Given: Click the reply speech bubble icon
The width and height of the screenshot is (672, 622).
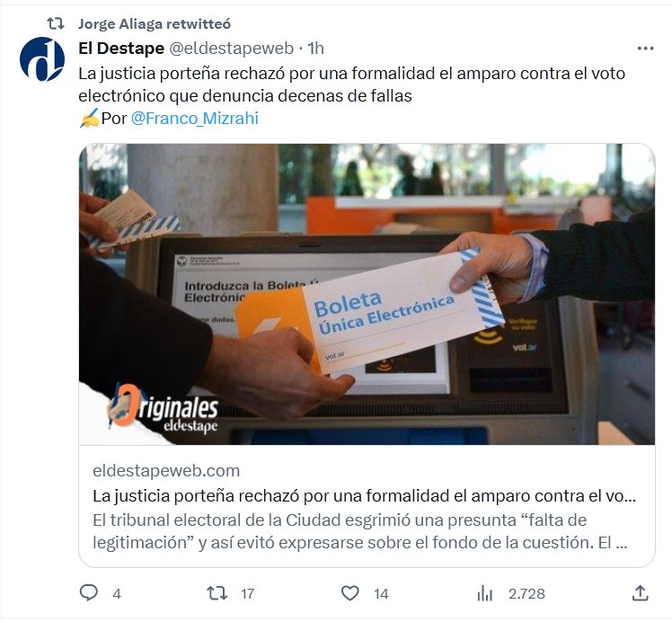Looking at the screenshot, I should pyautogui.click(x=89, y=593).
